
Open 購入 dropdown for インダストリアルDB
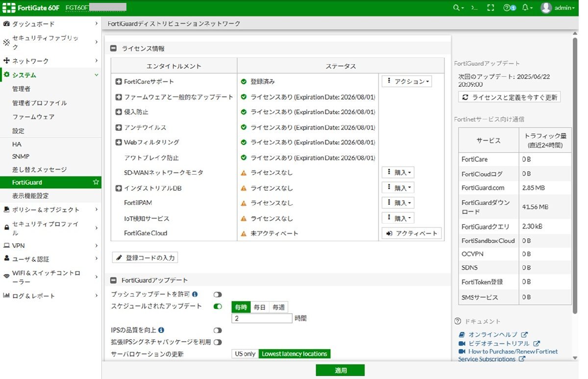coord(398,188)
